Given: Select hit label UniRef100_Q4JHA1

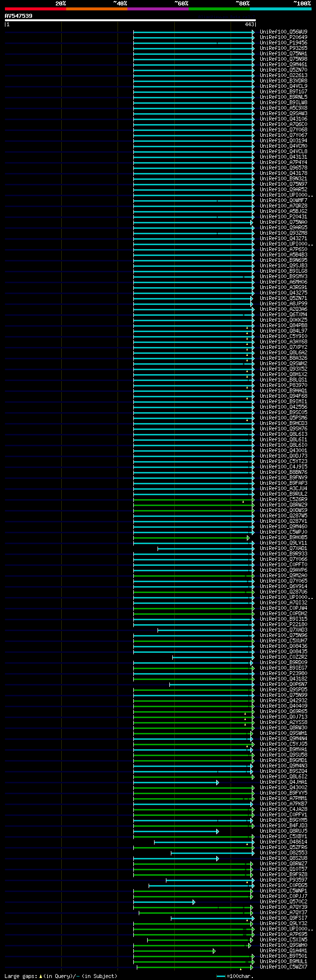Looking at the screenshot, I should 283,782.
